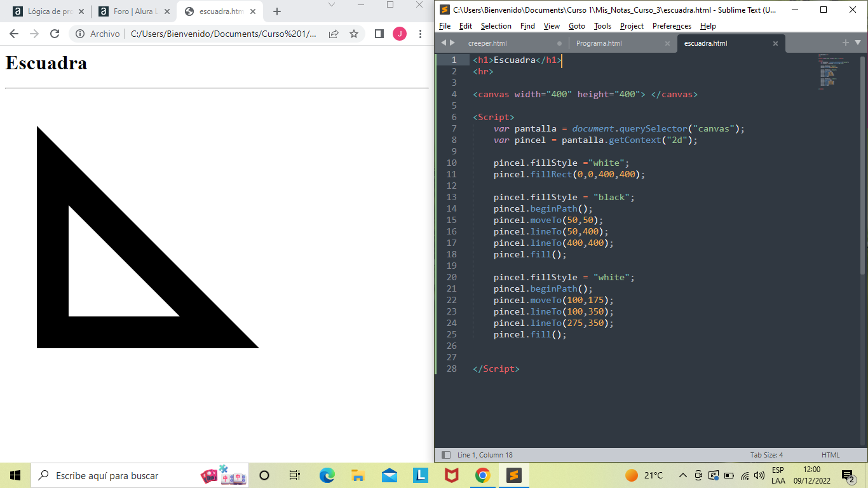Image resolution: width=868 pixels, height=488 pixels.
Task: Open Sublime Text Edit menu
Action: (466, 26)
